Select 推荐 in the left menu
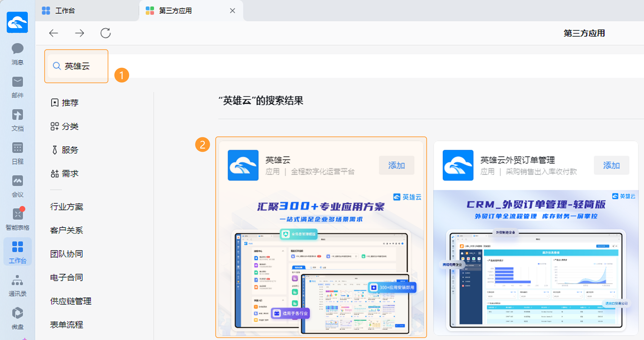This screenshot has width=644, height=340. [65, 103]
